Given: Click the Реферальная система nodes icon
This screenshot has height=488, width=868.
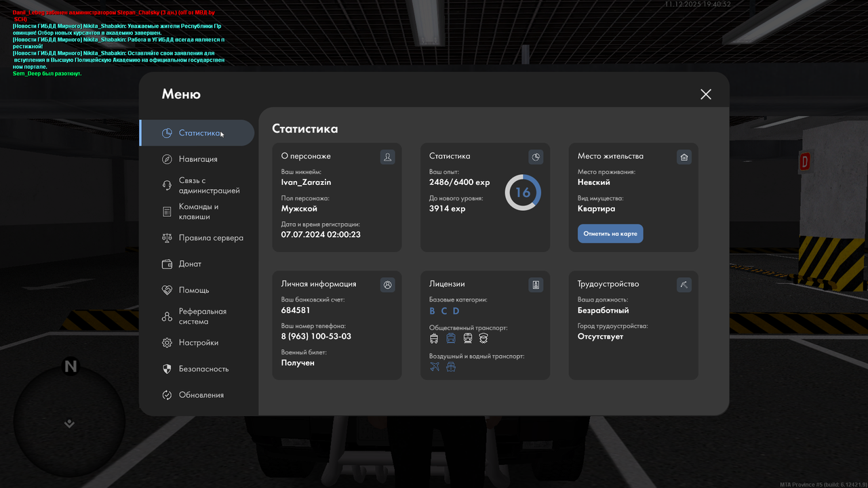Looking at the screenshot, I should click(167, 317).
